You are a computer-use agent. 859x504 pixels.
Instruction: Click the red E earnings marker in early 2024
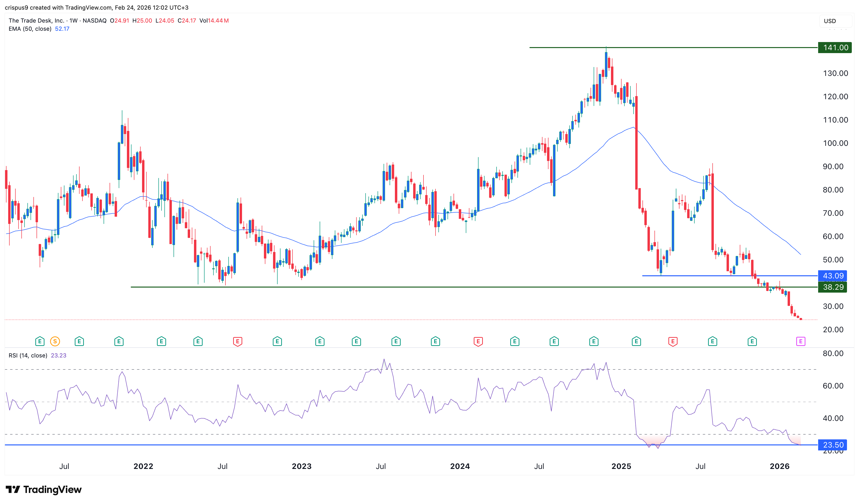[x=478, y=341]
